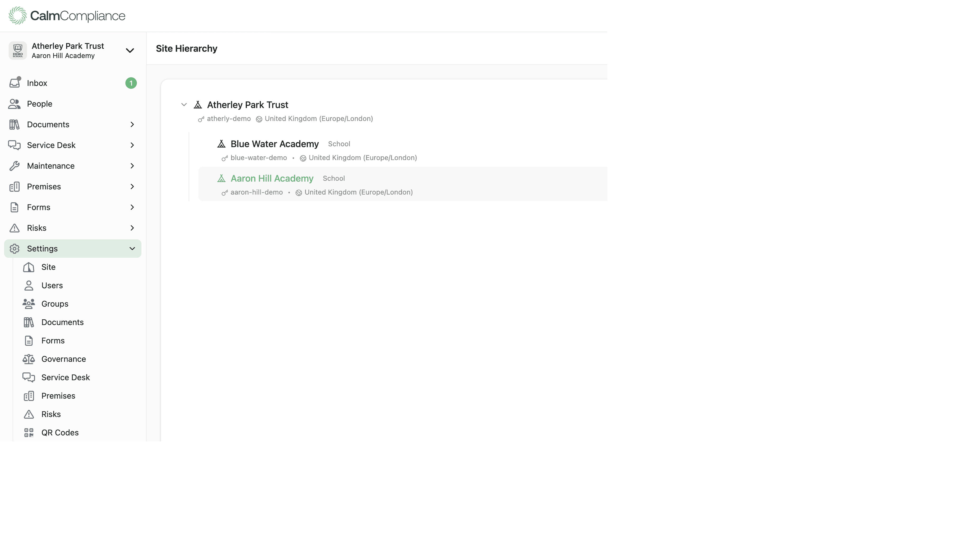Open Inbox via its tray icon
962x560 pixels.
coord(15,83)
